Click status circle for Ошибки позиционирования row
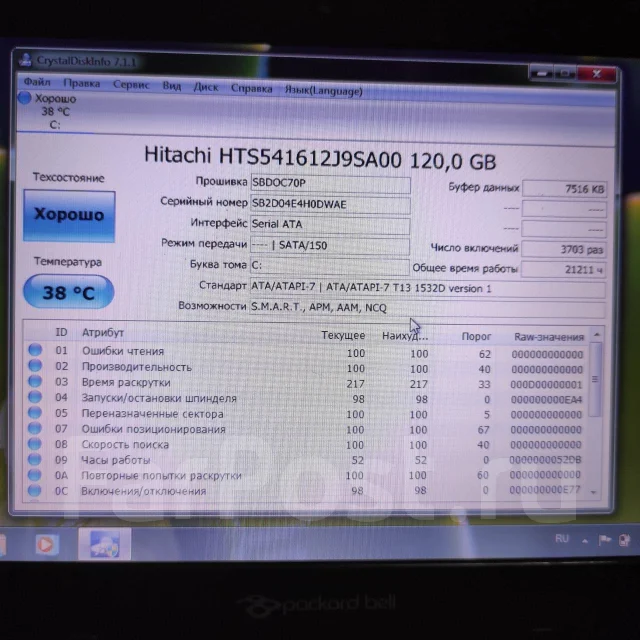The image size is (640, 640). point(35,428)
